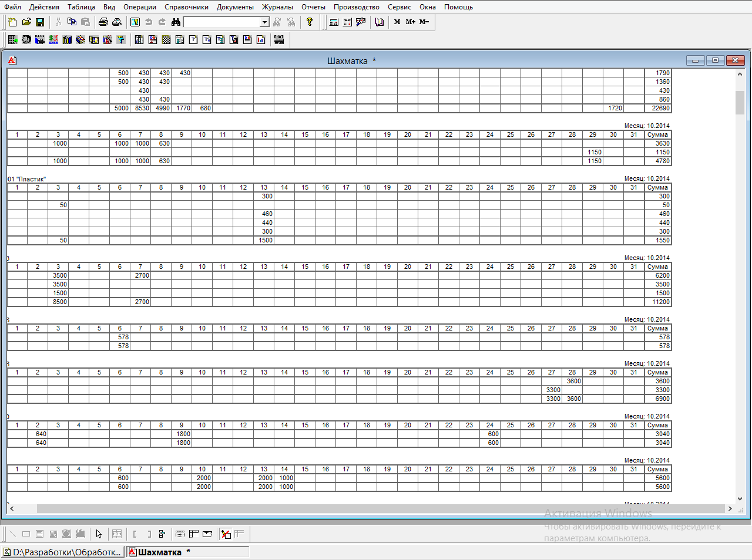This screenshot has height=560, width=752.
Task: Open the Таблица menu
Action: [81, 7]
